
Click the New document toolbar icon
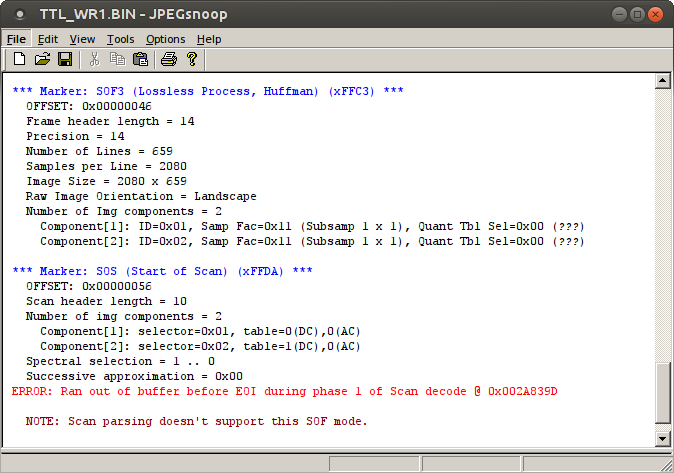click(x=19, y=59)
